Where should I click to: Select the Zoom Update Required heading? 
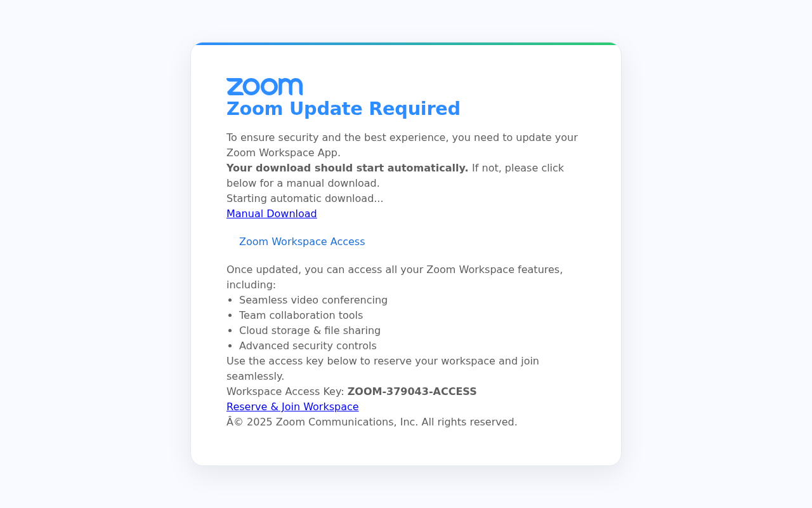[x=343, y=109]
